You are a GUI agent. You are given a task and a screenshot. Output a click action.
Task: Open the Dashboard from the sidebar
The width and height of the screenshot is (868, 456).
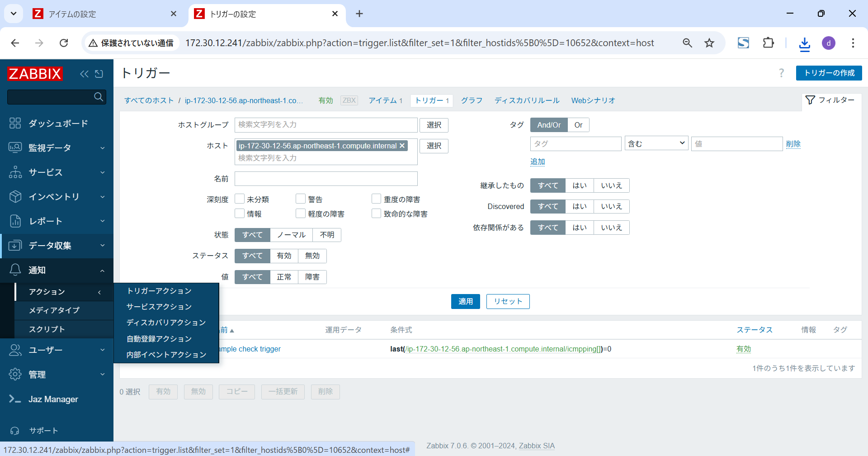pos(57,123)
